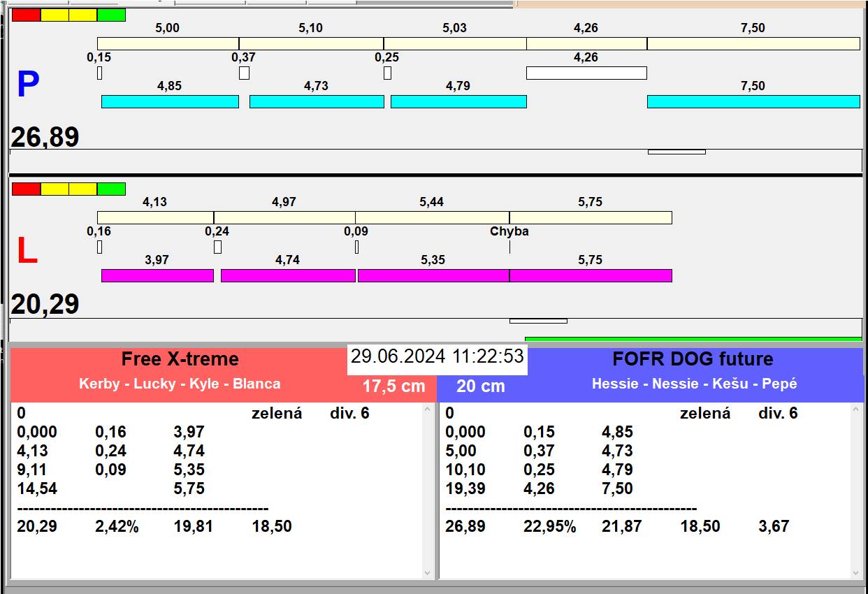The width and height of the screenshot is (868, 594).
Task: Click the '2,42%' value in Free X-treme results
Action: click(x=117, y=526)
